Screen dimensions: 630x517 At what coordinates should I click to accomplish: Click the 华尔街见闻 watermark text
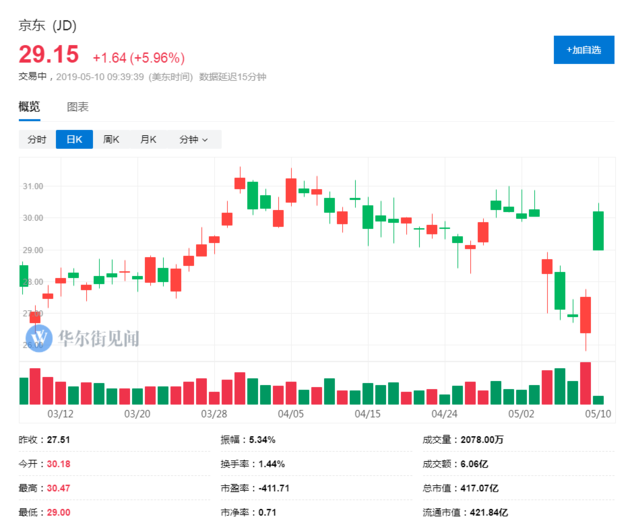coord(99,338)
